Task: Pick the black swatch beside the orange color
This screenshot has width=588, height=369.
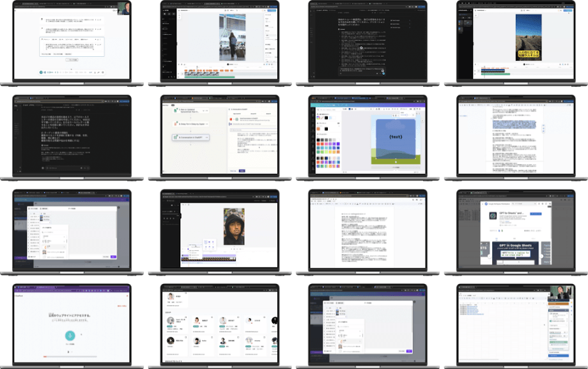Action: 328,129
